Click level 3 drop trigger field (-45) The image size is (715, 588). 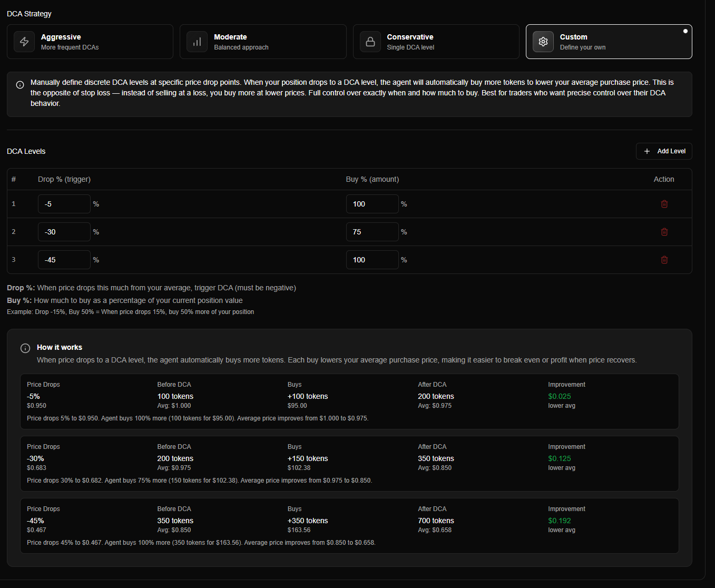tap(64, 260)
